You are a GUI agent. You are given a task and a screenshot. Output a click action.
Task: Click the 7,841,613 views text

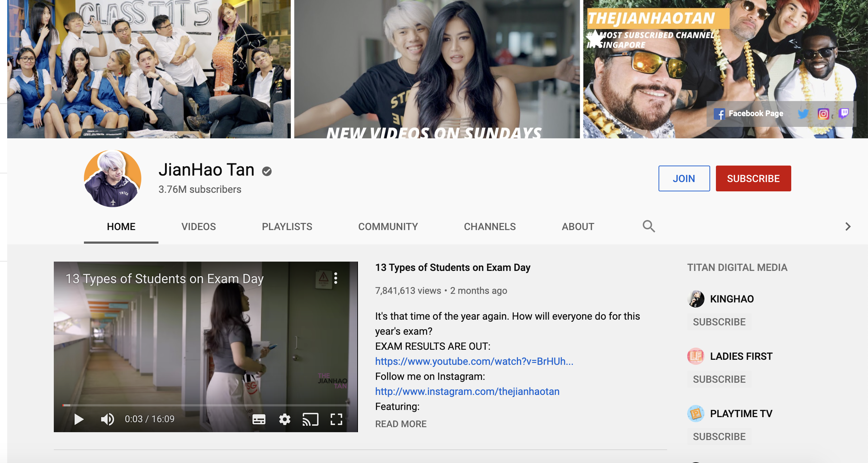(x=408, y=291)
